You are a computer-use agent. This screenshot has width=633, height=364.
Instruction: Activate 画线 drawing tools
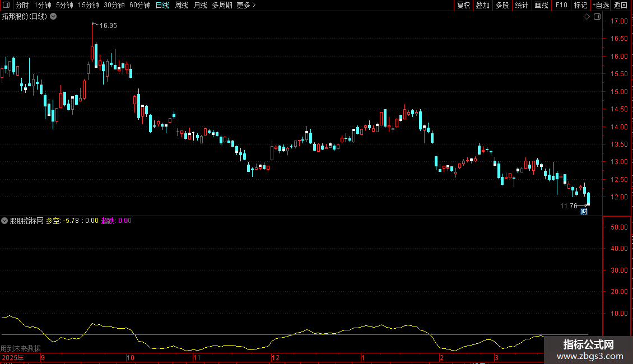[541, 5]
